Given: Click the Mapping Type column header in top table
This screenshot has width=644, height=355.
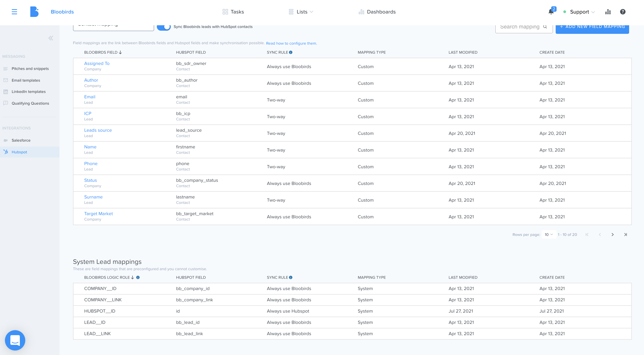Looking at the screenshot, I should click(x=372, y=52).
